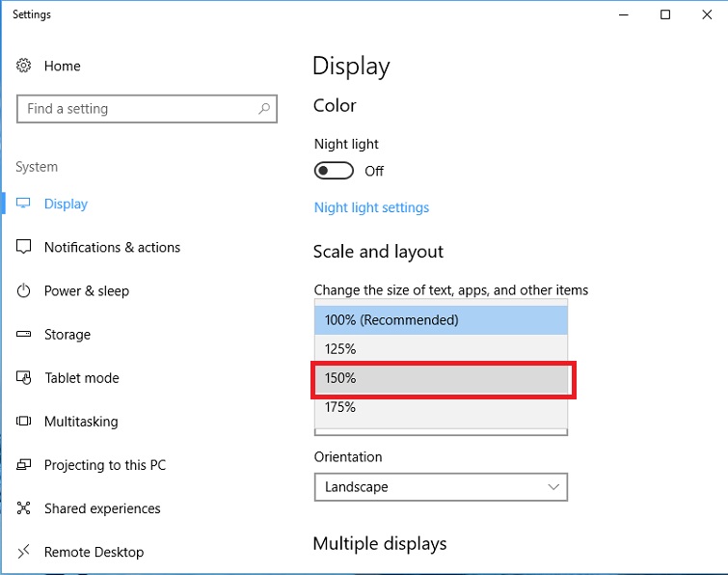Viewport: 728px width, 575px height.
Task: Open the Orientation Landscape dropdown
Action: coord(441,487)
